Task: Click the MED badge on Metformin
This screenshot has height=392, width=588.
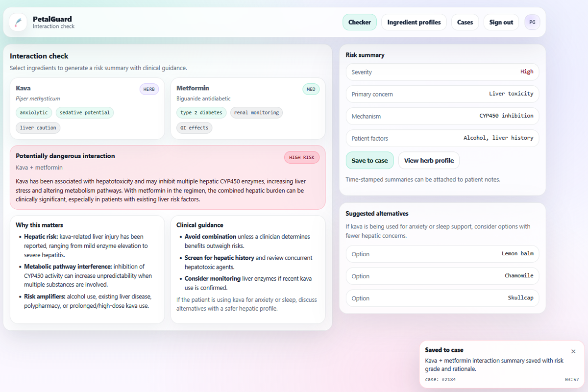Action: point(311,89)
